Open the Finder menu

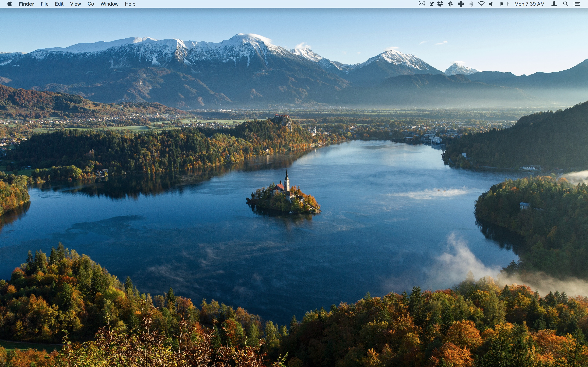click(x=26, y=4)
